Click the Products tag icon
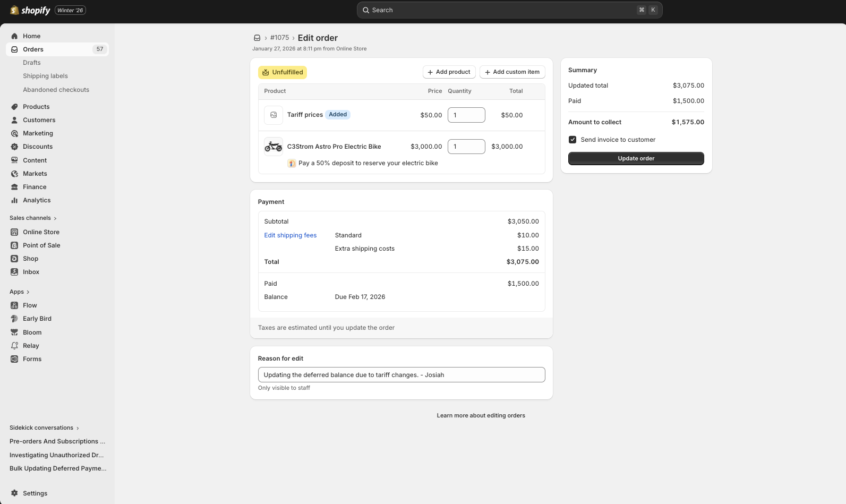Screen dimensions: 846x504 point(14,107)
